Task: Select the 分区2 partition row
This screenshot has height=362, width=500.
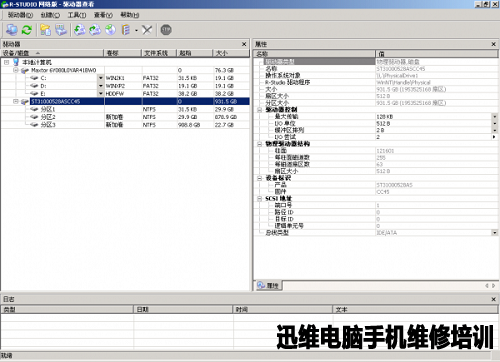Action: click(125, 117)
